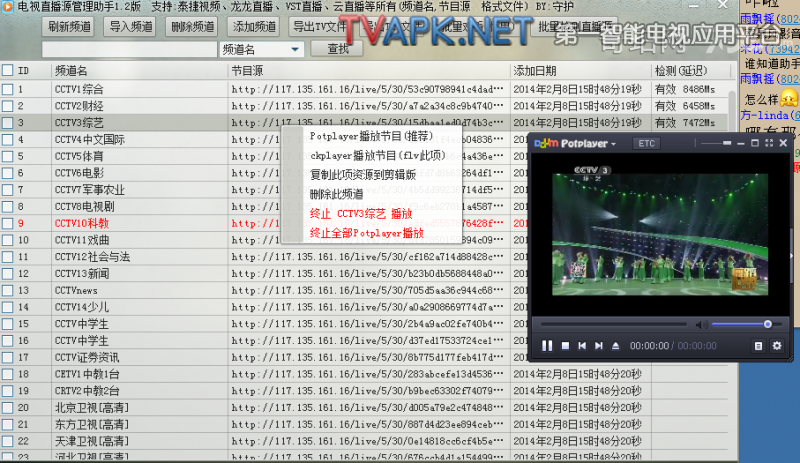Check the box for 北京卫视[高清] row
800x463 pixels.
(8, 408)
